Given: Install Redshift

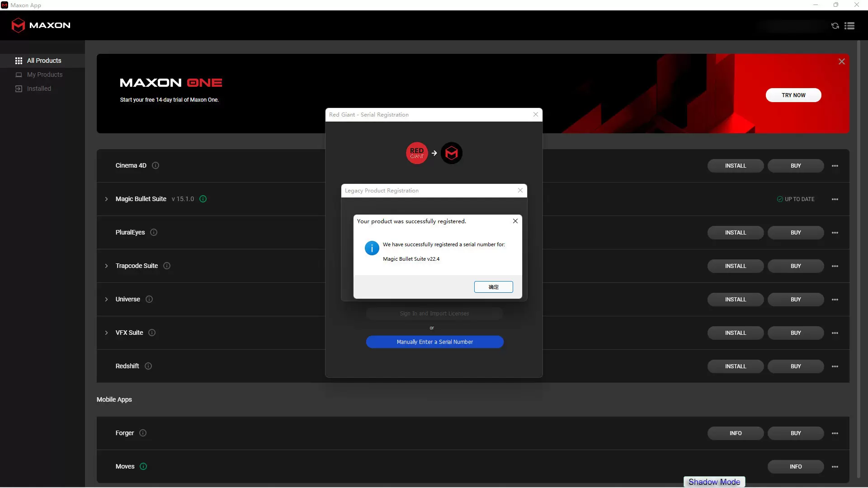Looking at the screenshot, I should (x=736, y=366).
